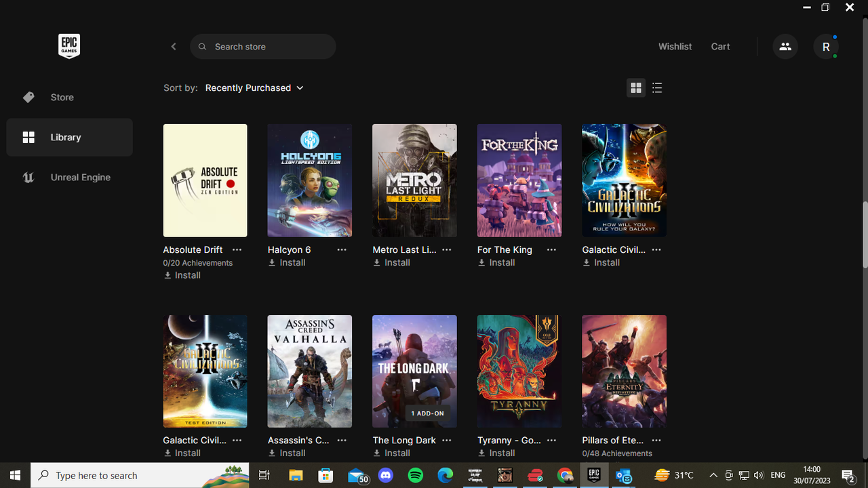Open Google Chrome from the taskbar
Screen dimensions: 868x488
565,475
